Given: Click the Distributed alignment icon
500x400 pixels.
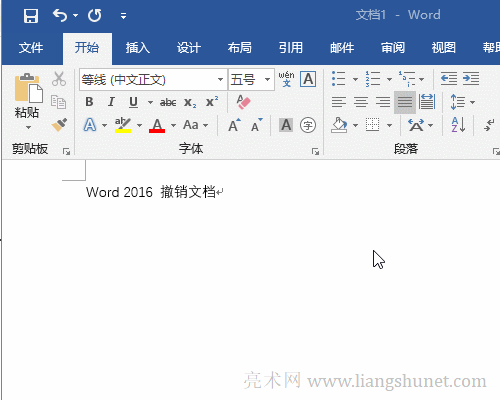Looking at the screenshot, I should tap(427, 102).
